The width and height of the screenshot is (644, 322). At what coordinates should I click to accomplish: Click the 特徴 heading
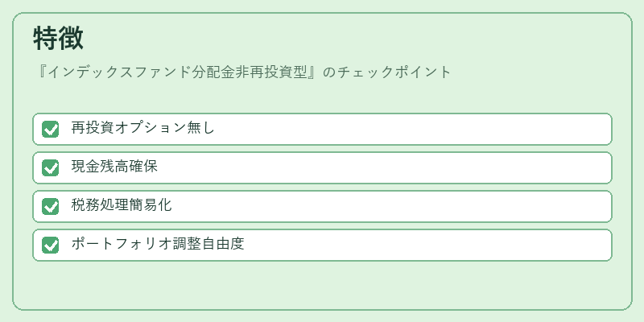tap(58, 38)
